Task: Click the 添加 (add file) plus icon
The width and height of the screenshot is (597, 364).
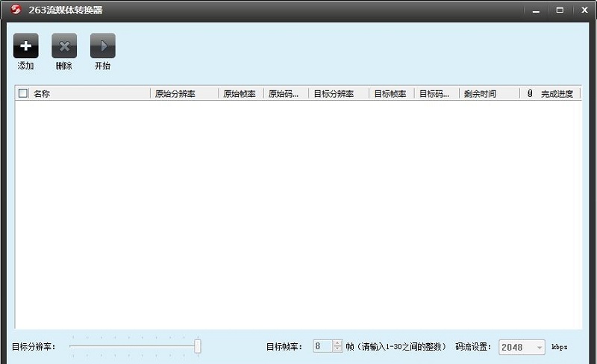Action: click(26, 45)
